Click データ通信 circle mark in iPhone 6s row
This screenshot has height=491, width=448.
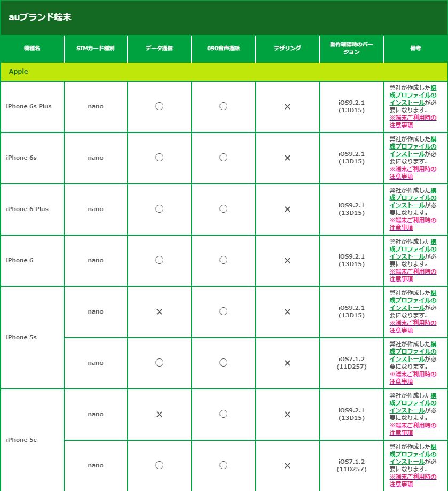pyautogui.click(x=160, y=158)
